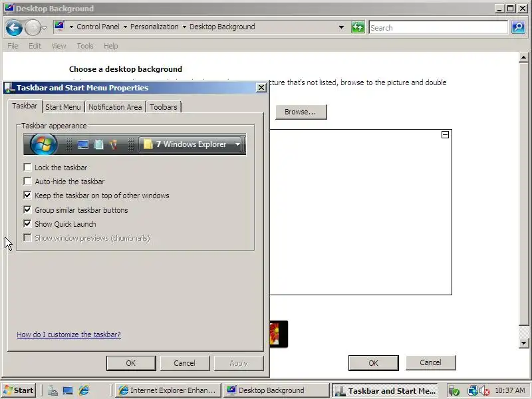Open How do I customize the taskbar link

[x=69, y=334]
